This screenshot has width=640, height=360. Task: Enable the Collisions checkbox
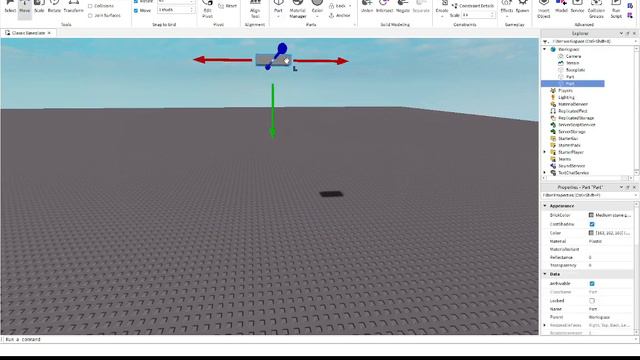click(x=90, y=6)
